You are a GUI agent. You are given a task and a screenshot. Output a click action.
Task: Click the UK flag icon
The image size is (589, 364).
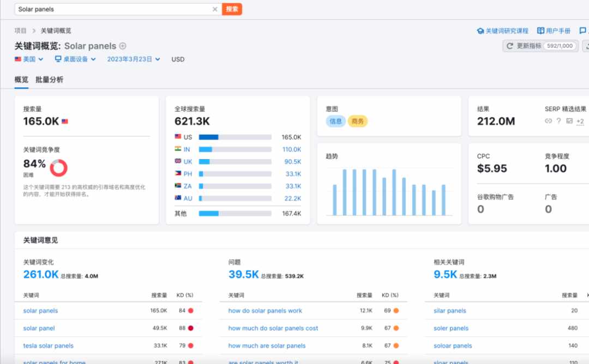click(x=178, y=161)
